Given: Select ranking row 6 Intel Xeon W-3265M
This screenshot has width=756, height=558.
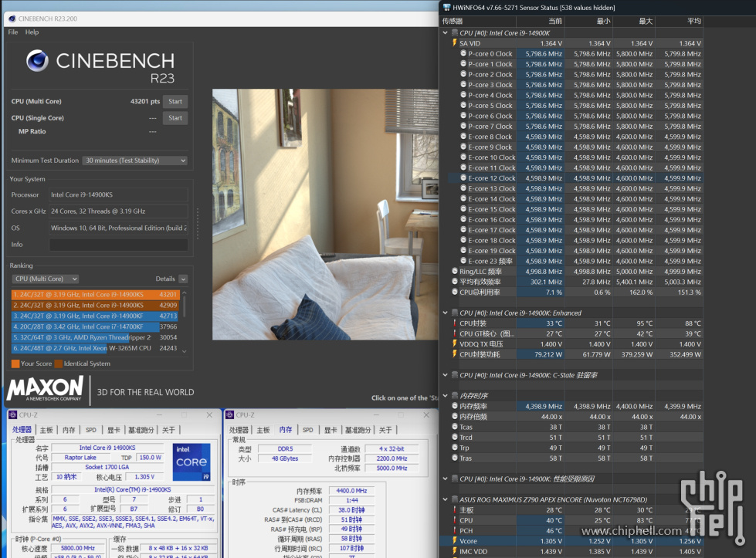Looking at the screenshot, I should coord(96,348).
